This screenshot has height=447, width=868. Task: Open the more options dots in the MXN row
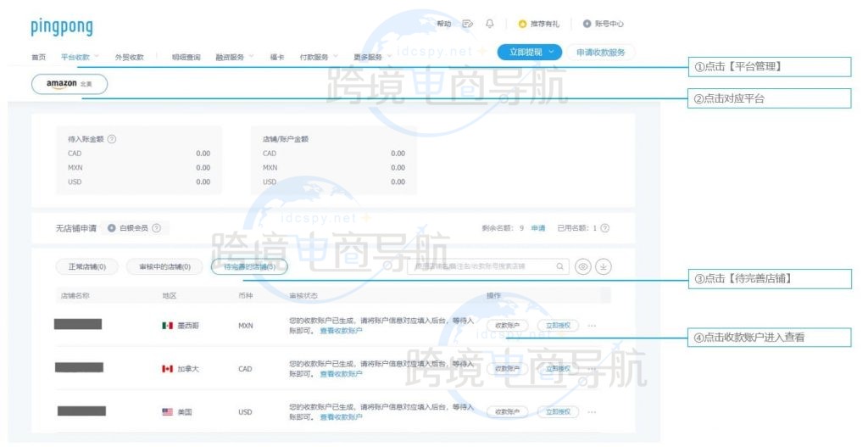[592, 326]
